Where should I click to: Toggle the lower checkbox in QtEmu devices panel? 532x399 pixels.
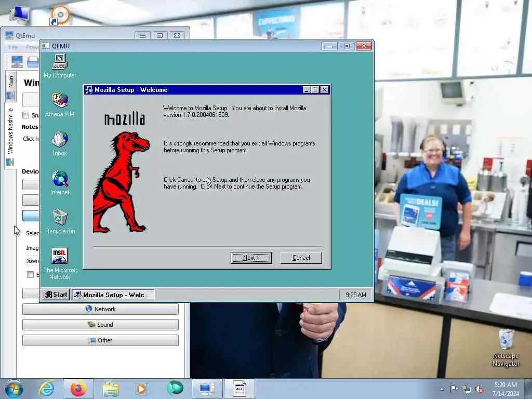(30, 274)
